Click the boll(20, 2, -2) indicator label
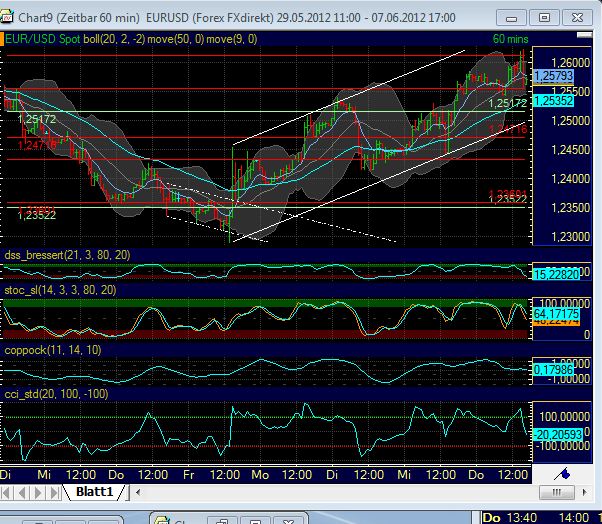The width and height of the screenshot is (602, 524). point(114,39)
